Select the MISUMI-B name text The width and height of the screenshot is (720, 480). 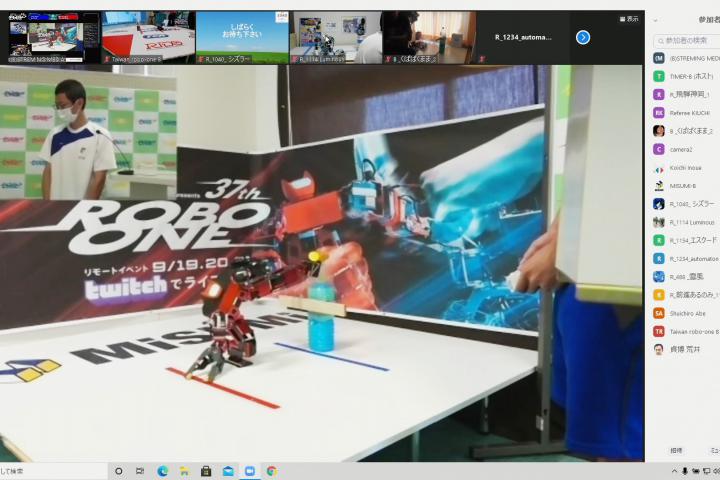click(x=683, y=186)
